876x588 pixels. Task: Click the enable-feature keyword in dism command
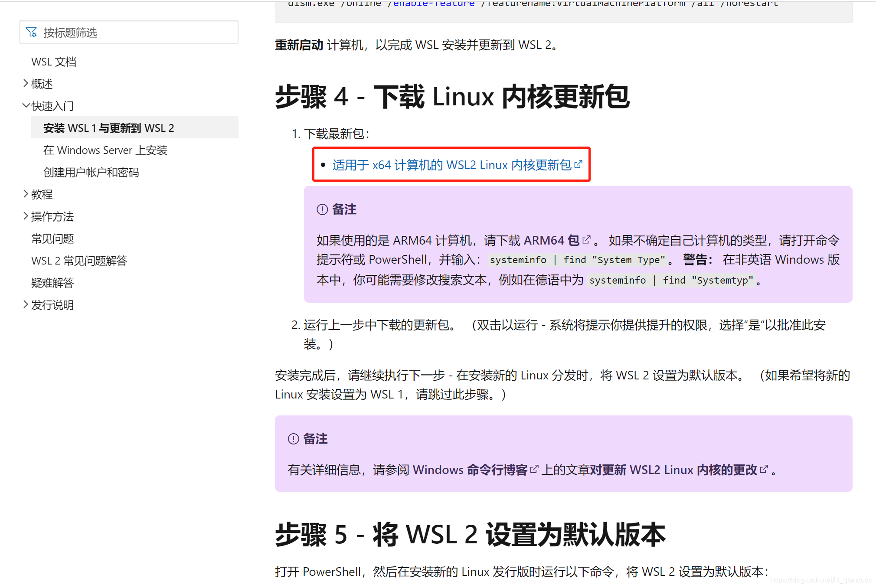click(434, 4)
